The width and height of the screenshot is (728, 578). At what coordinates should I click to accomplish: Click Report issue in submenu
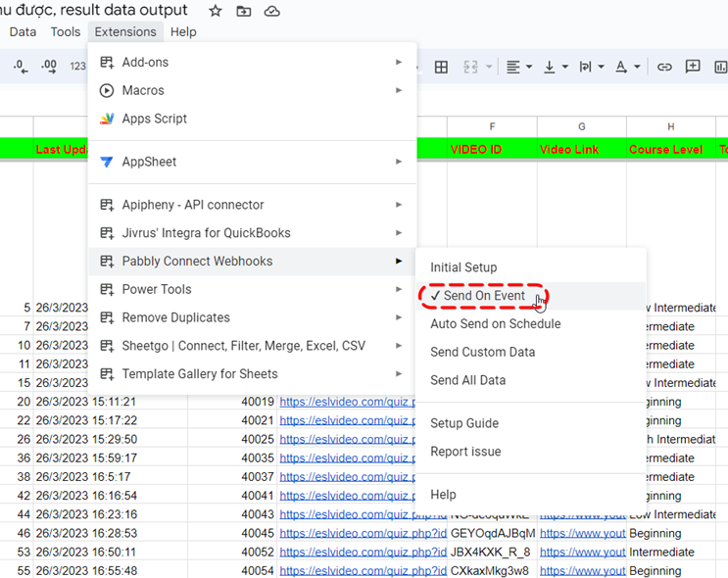[x=531, y=452]
